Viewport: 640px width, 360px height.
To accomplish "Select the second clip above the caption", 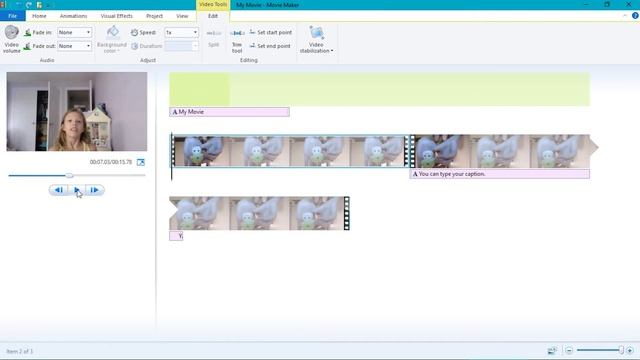I will [x=500, y=151].
